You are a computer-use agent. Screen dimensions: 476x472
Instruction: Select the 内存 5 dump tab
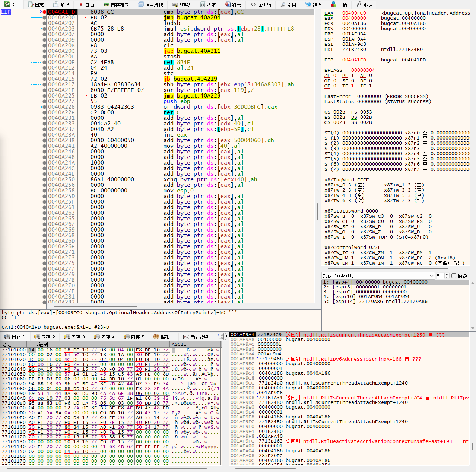[134, 337]
